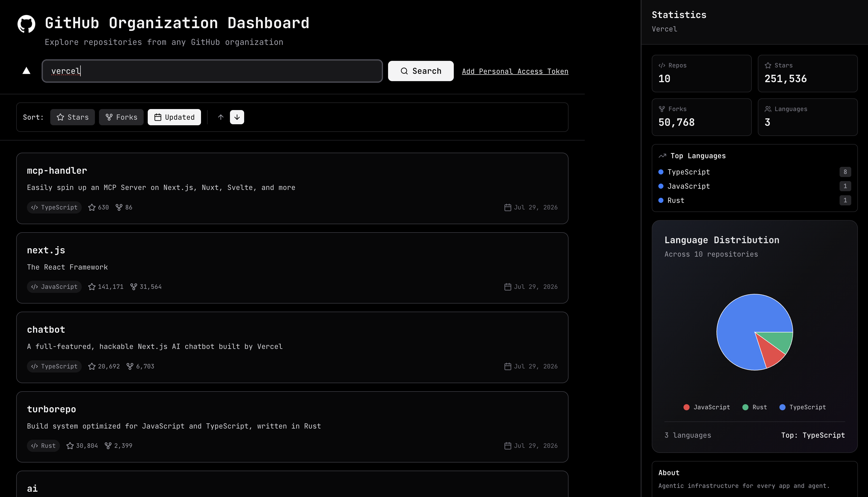The height and width of the screenshot is (497, 868).
Task: Click the star icon beside 30,804
Action: click(70, 446)
